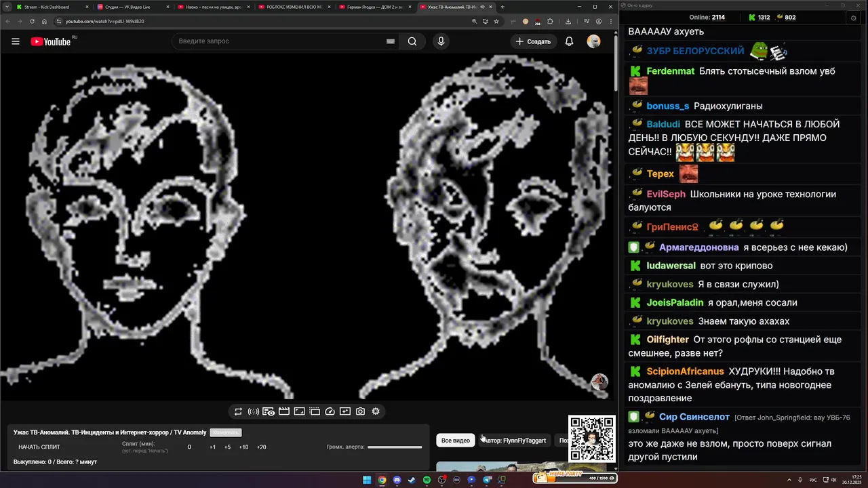This screenshot has width=868, height=488.
Task: Select the Автор: FlynnFlyTaggart chip
Action: (514, 441)
